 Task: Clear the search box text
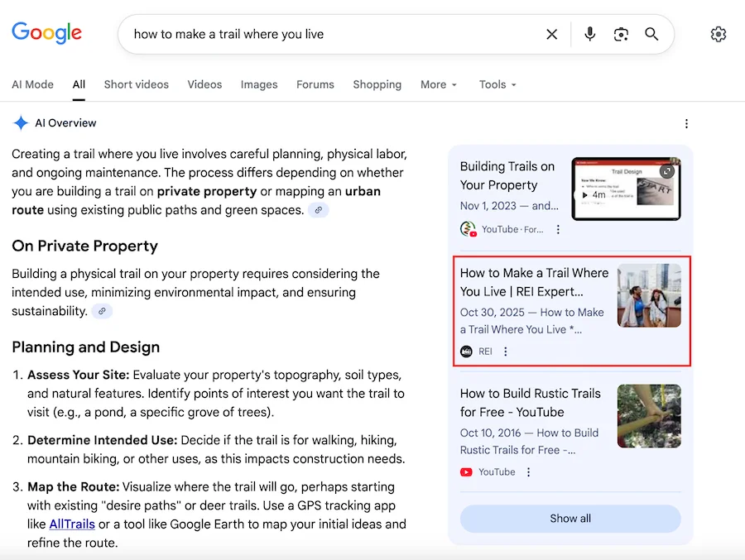pos(551,34)
